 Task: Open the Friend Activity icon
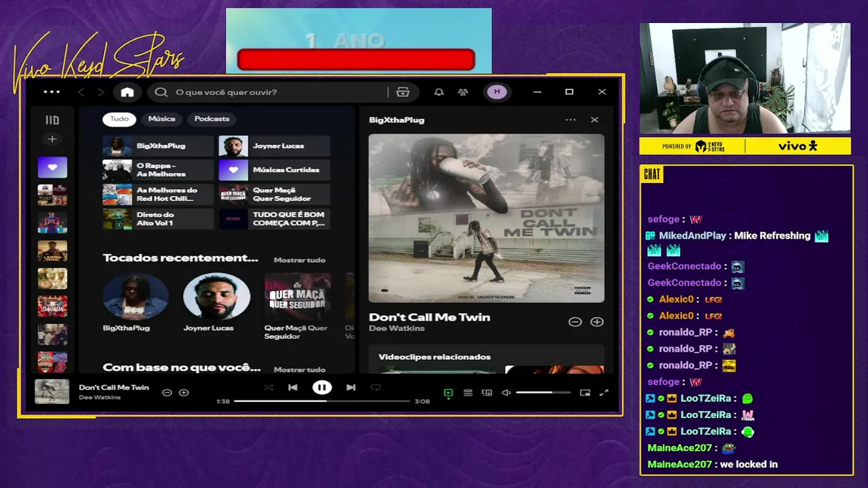(463, 92)
